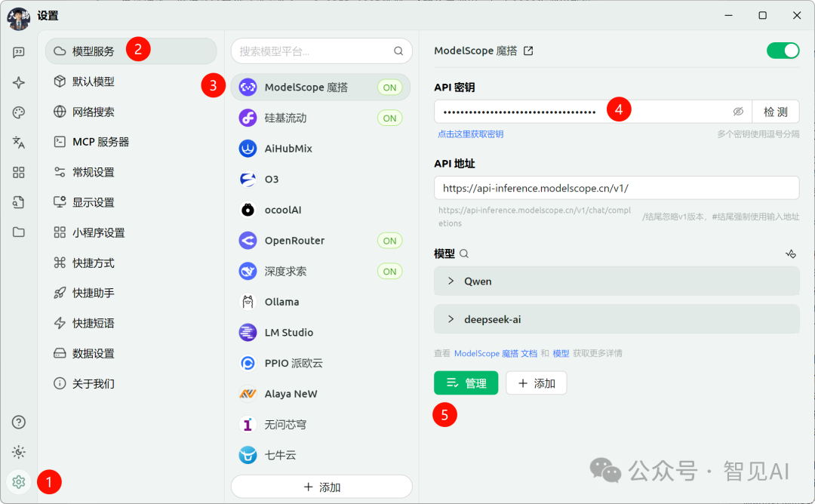The height and width of the screenshot is (504, 815).
Task: Toggle the theme sun icon
Action: (19, 452)
